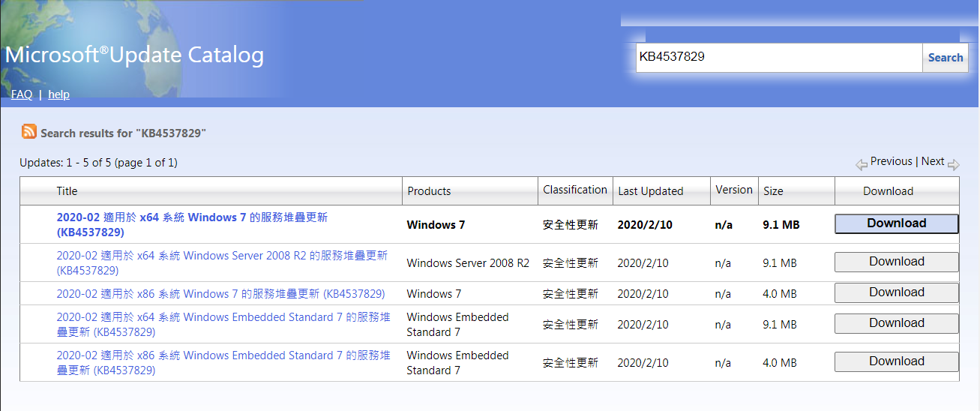The width and height of the screenshot is (980, 411).
Task: Click the Search button
Action: (x=945, y=58)
